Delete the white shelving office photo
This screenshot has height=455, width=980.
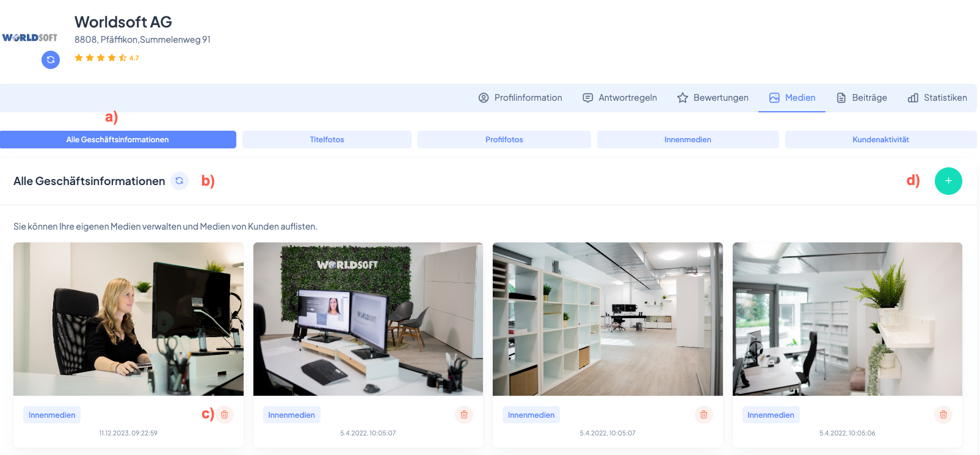[703, 415]
